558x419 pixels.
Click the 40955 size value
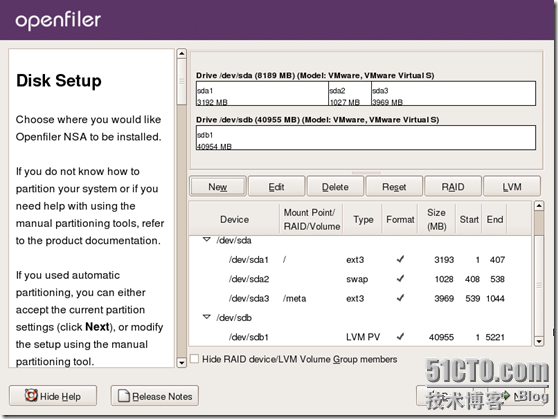tap(441, 337)
